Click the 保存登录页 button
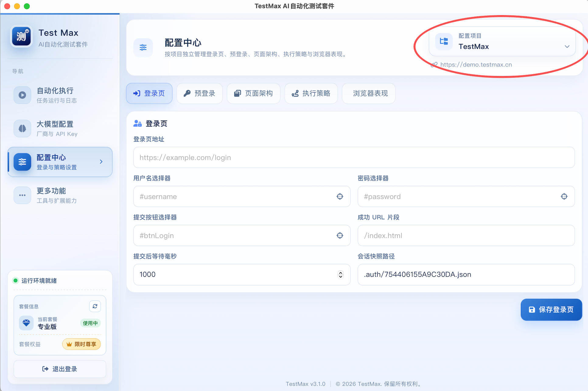Image resolution: width=588 pixels, height=391 pixels. (551, 310)
